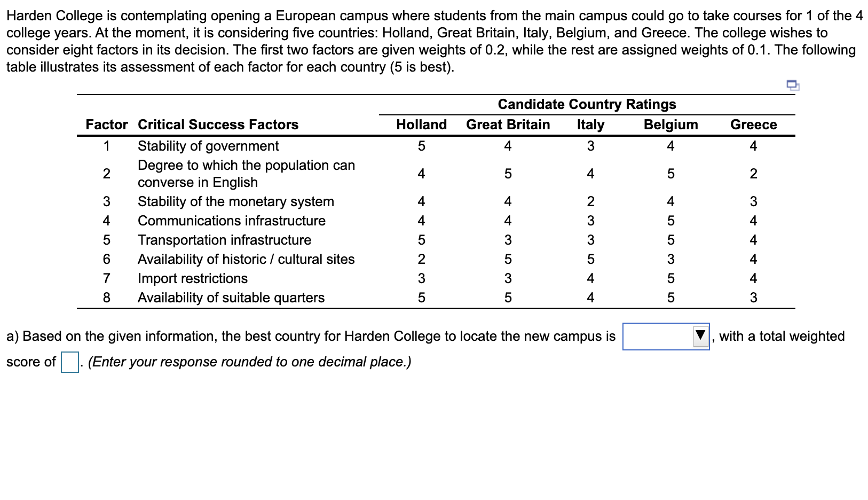The width and height of the screenshot is (868, 500).
Task: Click the Candidate Country Ratings title
Action: tap(586, 104)
